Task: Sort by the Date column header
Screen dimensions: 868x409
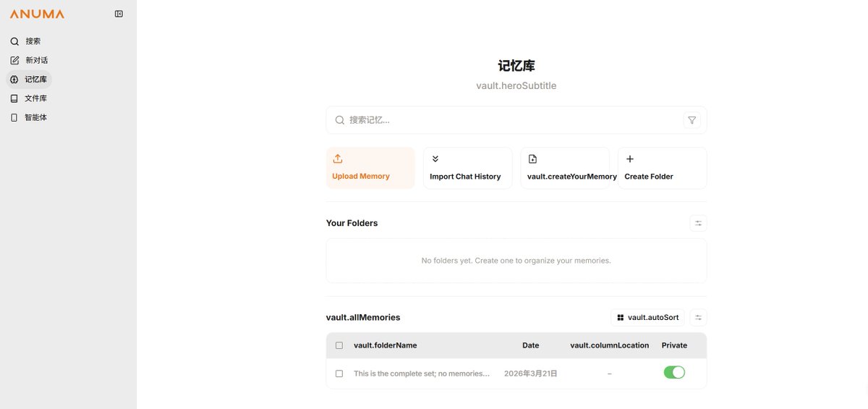Action: [x=530, y=345]
